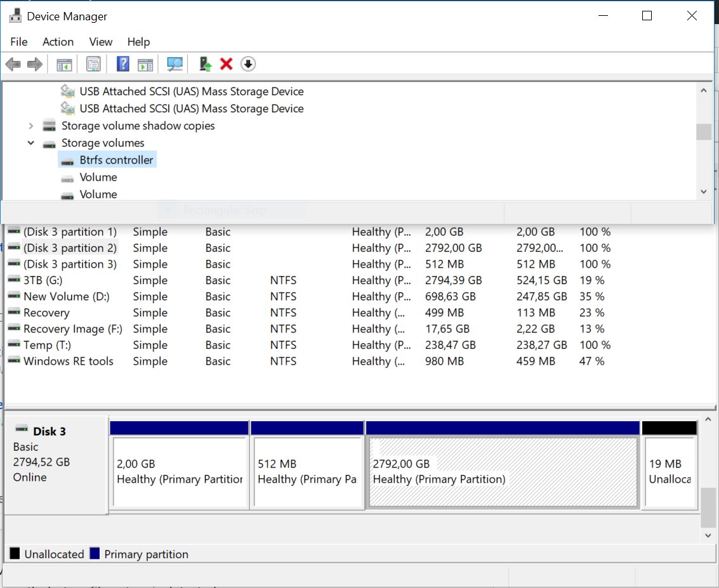Screen dimensions: 719x588
Task: Click icon of second USB Attached SCSI device
Action: click(x=68, y=108)
